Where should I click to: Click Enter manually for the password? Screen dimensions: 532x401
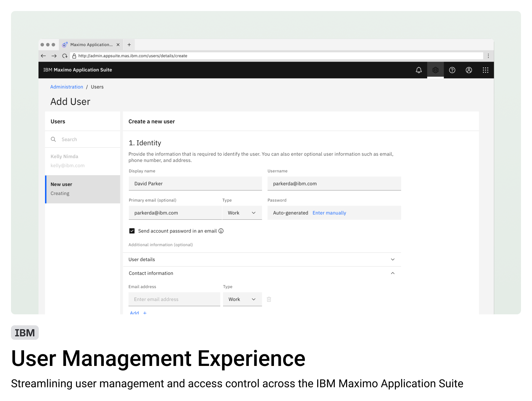click(x=329, y=213)
